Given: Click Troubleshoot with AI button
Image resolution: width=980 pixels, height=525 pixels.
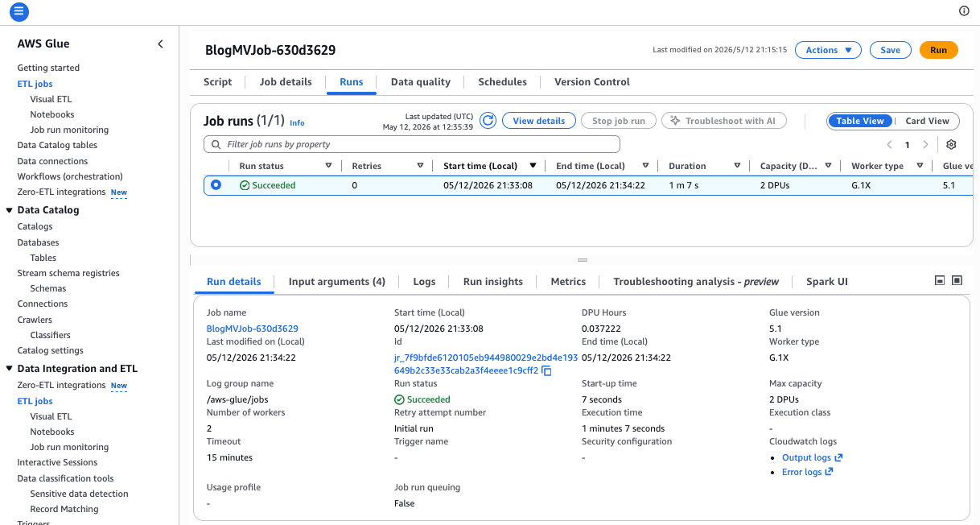Looking at the screenshot, I should coord(723,121).
